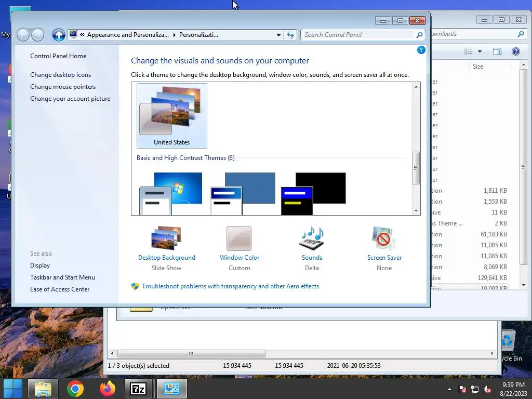532x399 pixels.
Task: Click the Screen Saver text link
Action: click(384, 258)
